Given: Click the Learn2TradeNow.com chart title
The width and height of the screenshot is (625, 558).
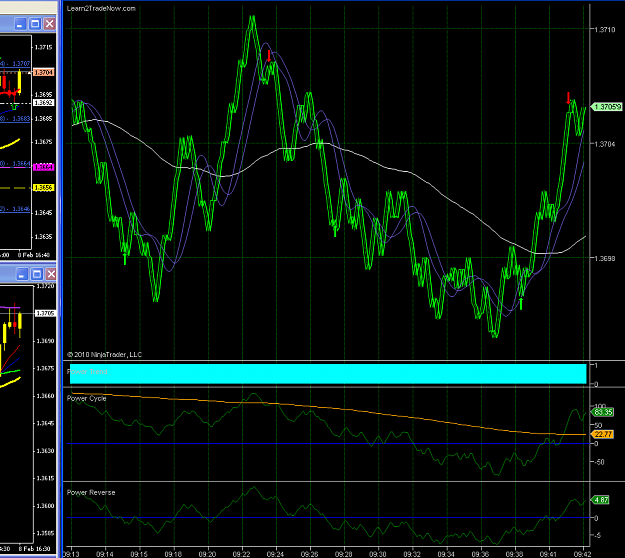Looking at the screenshot, I should tap(101, 8).
